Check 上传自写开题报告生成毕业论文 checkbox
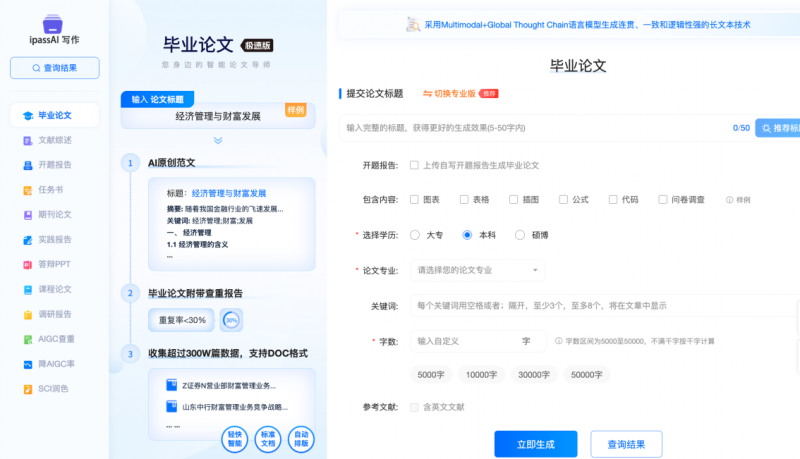This screenshot has width=800, height=459. pos(414,165)
